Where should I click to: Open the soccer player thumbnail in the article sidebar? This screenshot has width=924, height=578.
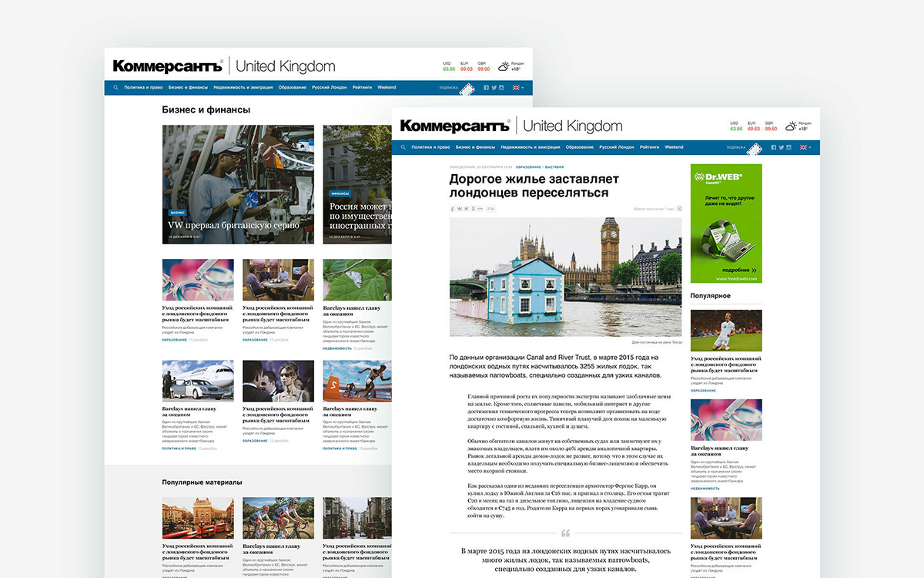point(726,331)
